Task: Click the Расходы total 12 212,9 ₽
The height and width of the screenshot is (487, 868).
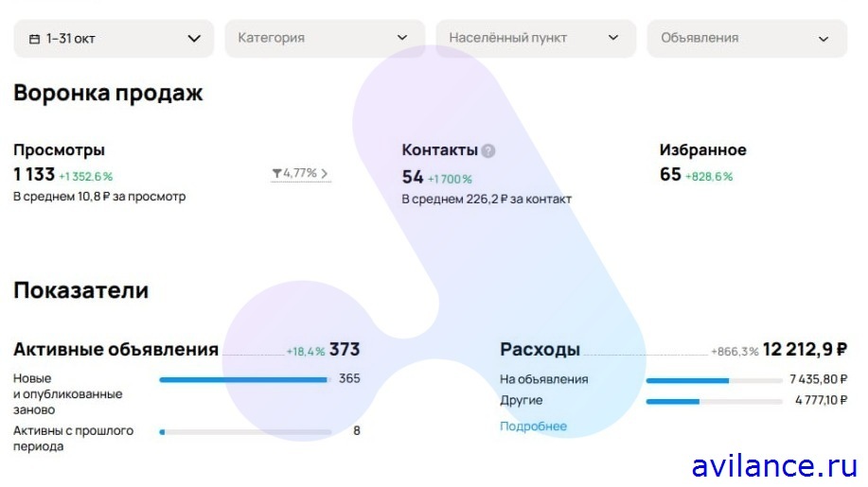Action: 805,350
